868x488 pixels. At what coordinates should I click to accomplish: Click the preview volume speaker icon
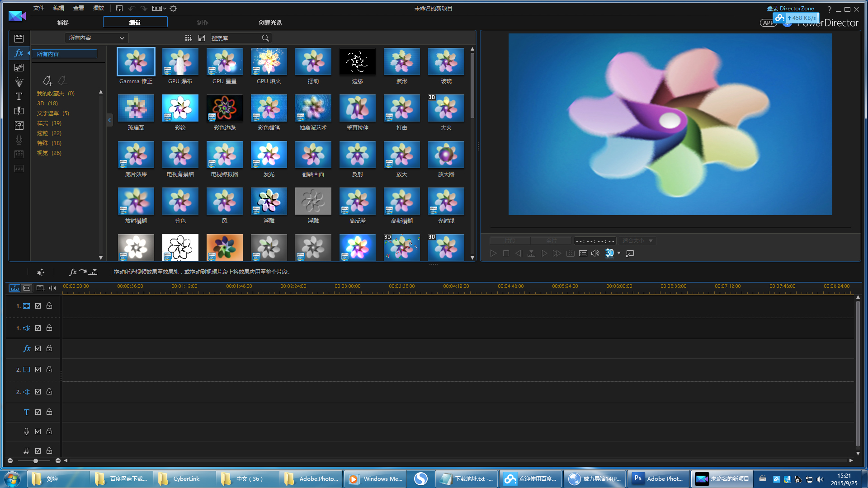click(x=595, y=253)
